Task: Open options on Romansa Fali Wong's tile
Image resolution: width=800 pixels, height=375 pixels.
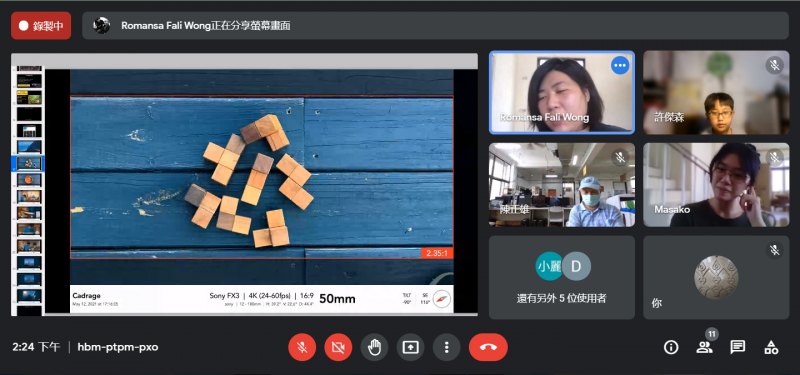Action: tap(620, 65)
